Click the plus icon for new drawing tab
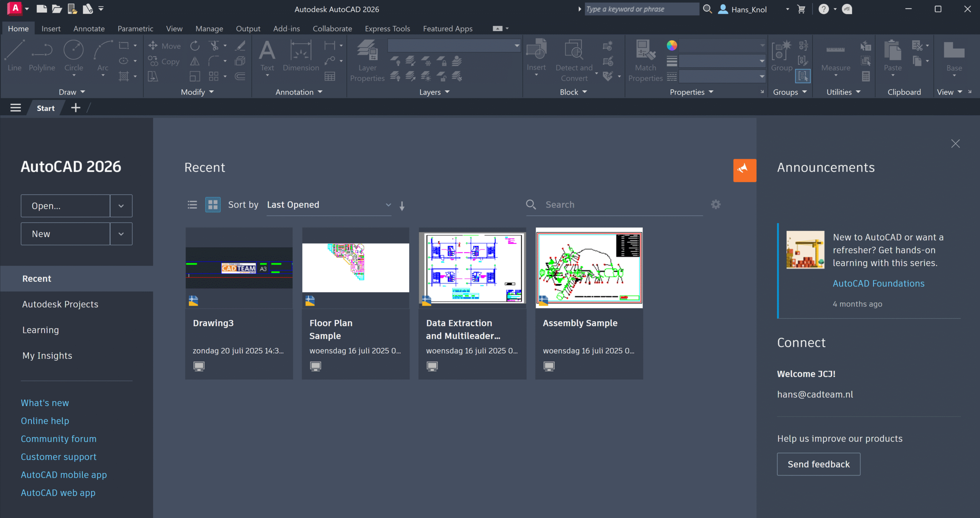 click(x=76, y=108)
